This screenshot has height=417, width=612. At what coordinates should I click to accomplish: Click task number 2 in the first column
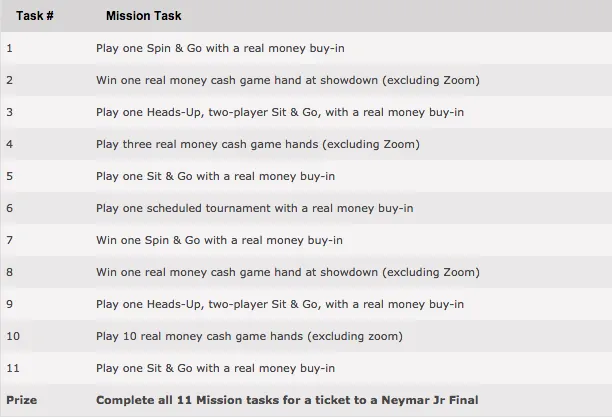pyautogui.click(x=10, y=80)
